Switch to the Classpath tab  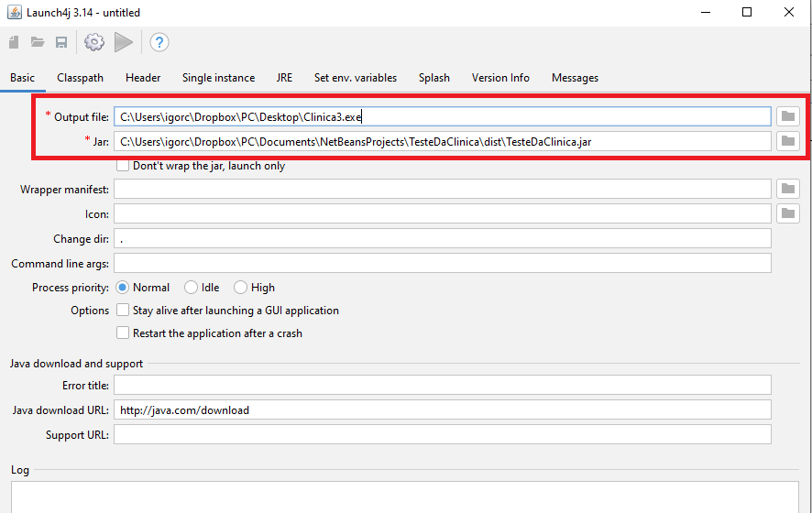81,78
